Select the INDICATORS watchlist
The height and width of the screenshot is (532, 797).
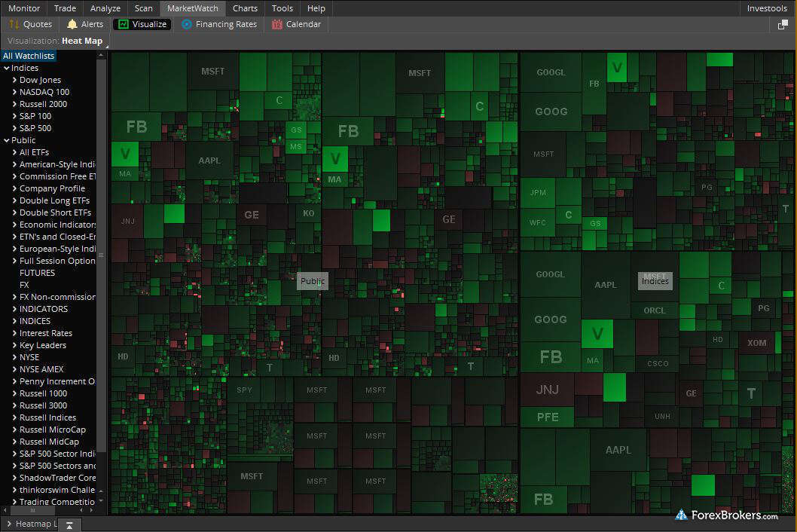click(44, 309)
